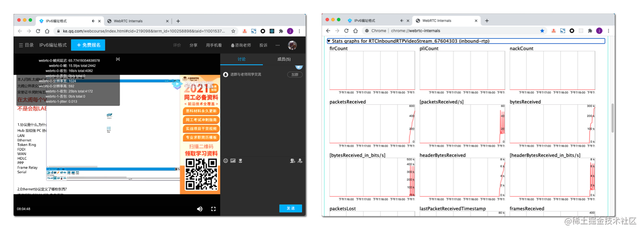The height and width of the screenshot is (233, 644).
Task: Click the 分享 share link
Action: click(194, 45)
